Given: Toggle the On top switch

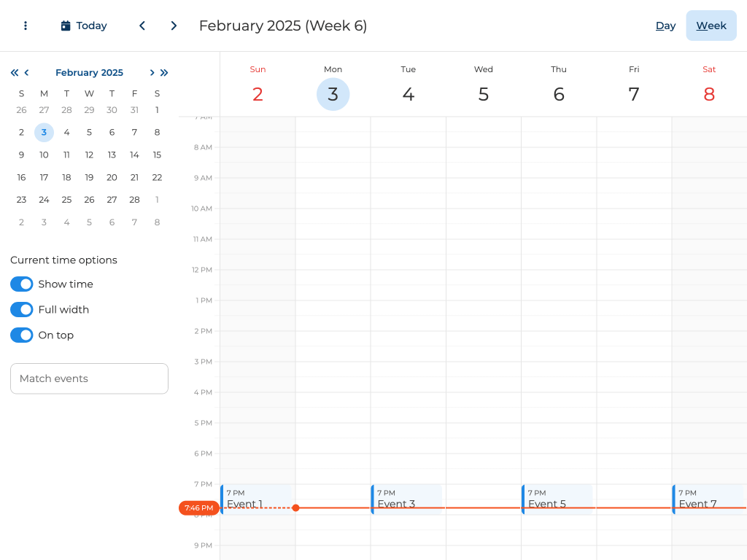Looking at the screenshot, I should coord(22,335).
